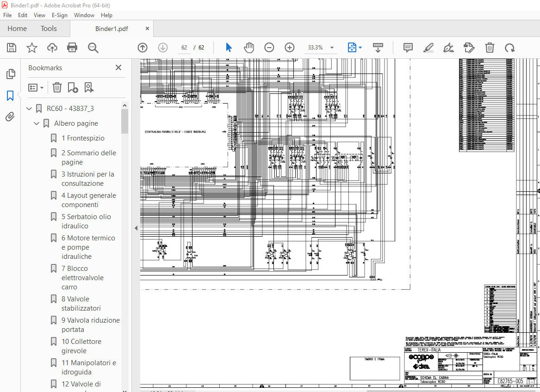Viewport: 540px width, 392px height.
Task: Open the E-Sign menu
Action: [60, 15]
